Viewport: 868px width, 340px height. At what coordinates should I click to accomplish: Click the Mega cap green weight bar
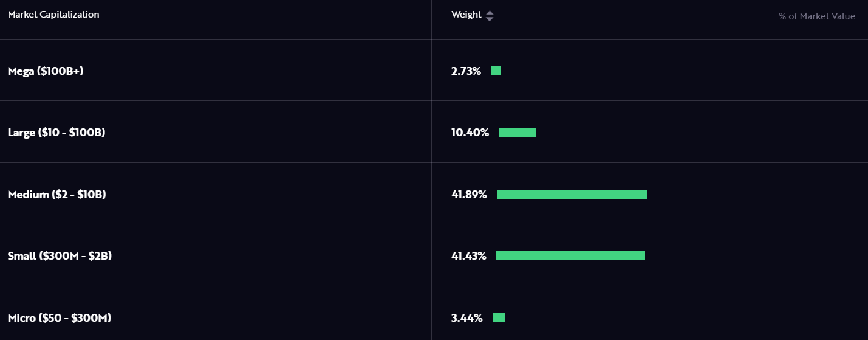(496, 71)
